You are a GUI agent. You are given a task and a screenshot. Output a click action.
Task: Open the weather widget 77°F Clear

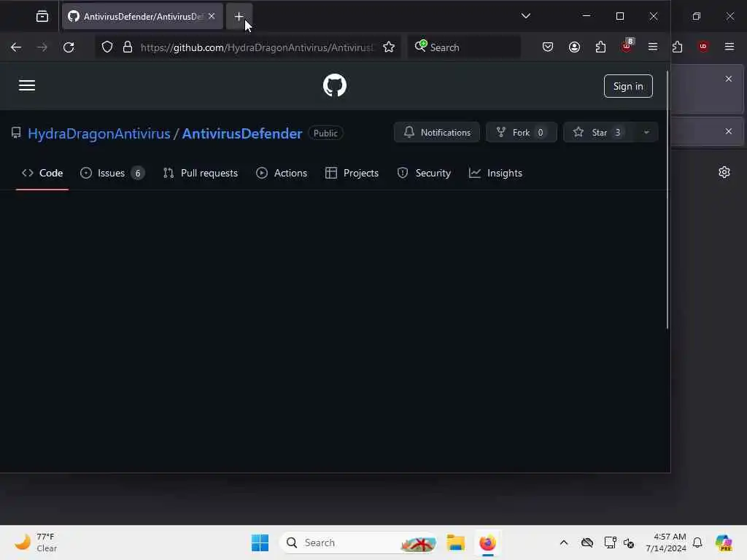(x=36, y=542)
